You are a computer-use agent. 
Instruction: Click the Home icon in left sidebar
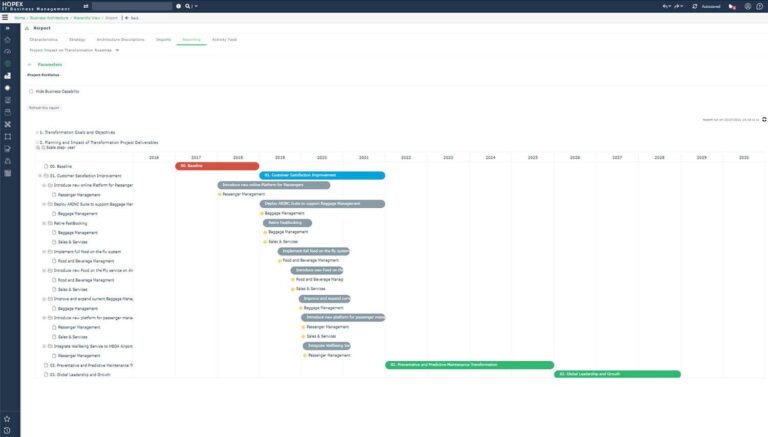[7, 40]
